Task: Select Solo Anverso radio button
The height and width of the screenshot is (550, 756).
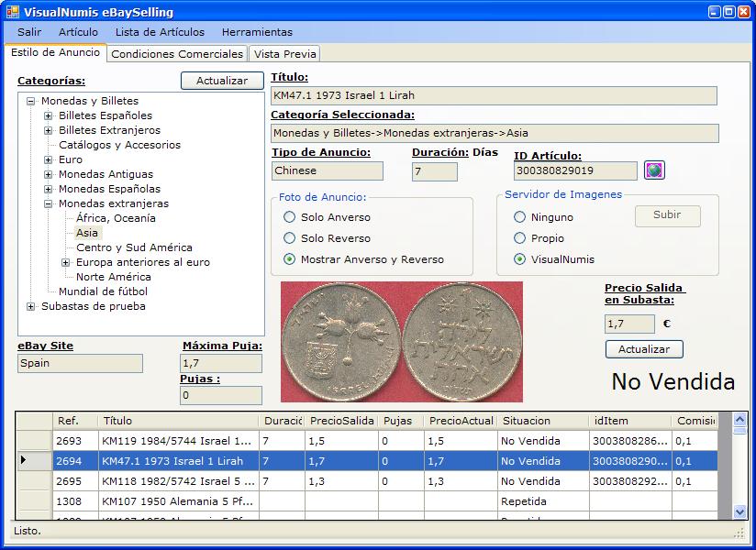Action: (x=289, y=216)
